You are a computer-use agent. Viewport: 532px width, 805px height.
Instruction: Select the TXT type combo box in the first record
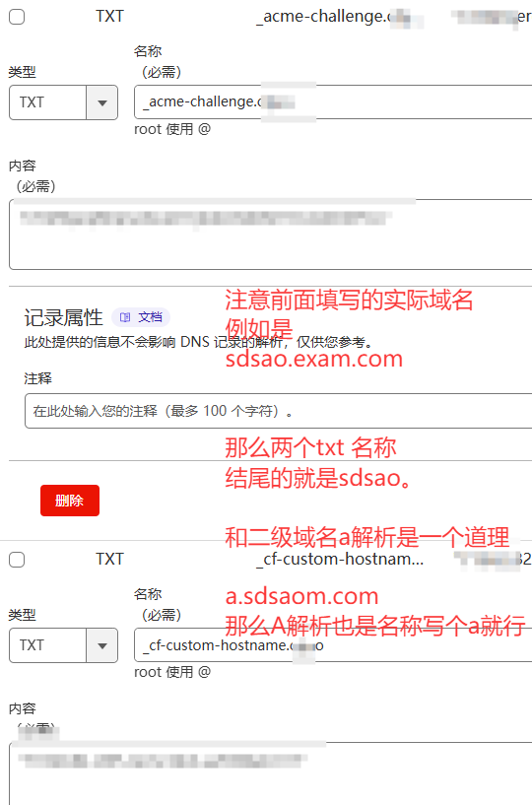tap(64, 102)
